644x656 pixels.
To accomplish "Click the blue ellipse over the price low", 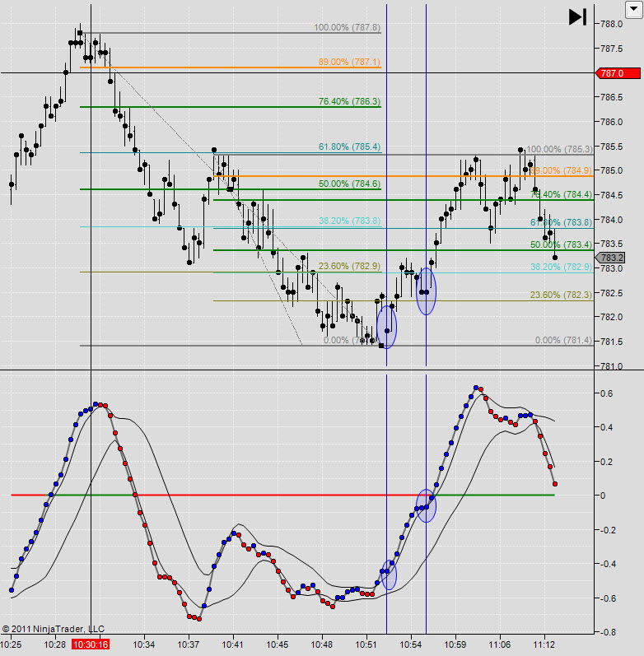I will [386, 327].
